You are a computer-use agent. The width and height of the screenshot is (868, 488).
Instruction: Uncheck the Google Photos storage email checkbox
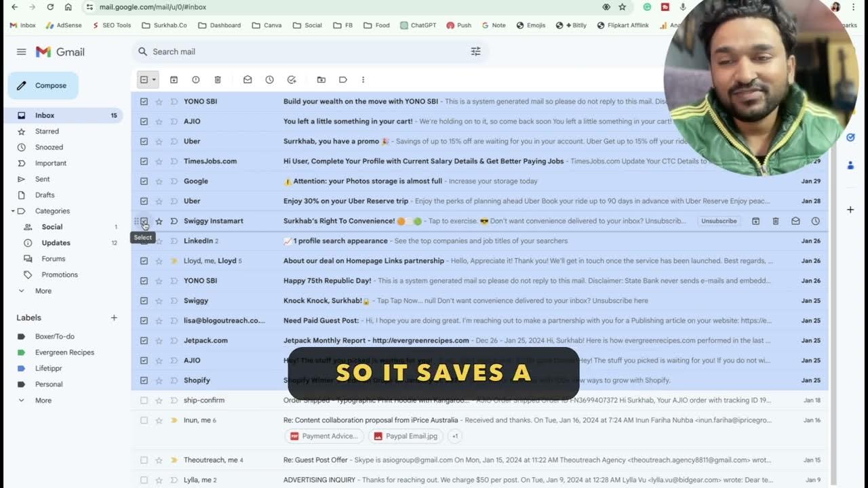144,181
